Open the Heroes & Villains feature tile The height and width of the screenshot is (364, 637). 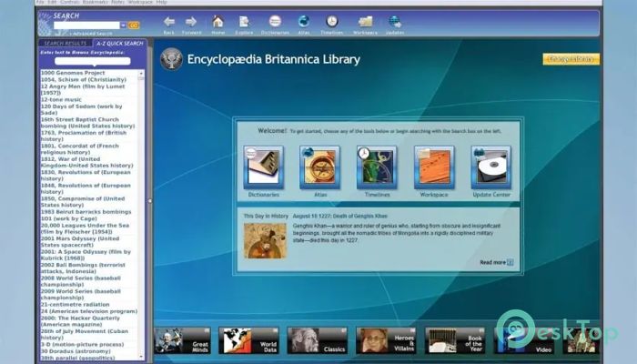(386, 340)
